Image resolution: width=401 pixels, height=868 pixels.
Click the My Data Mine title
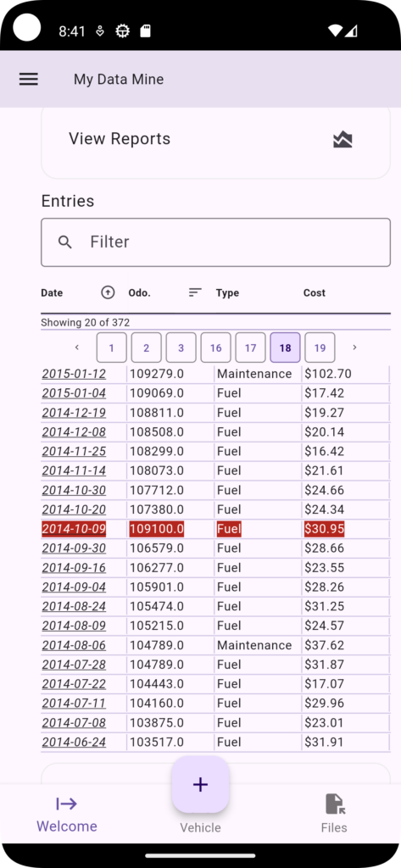click(x=119, y=79)
